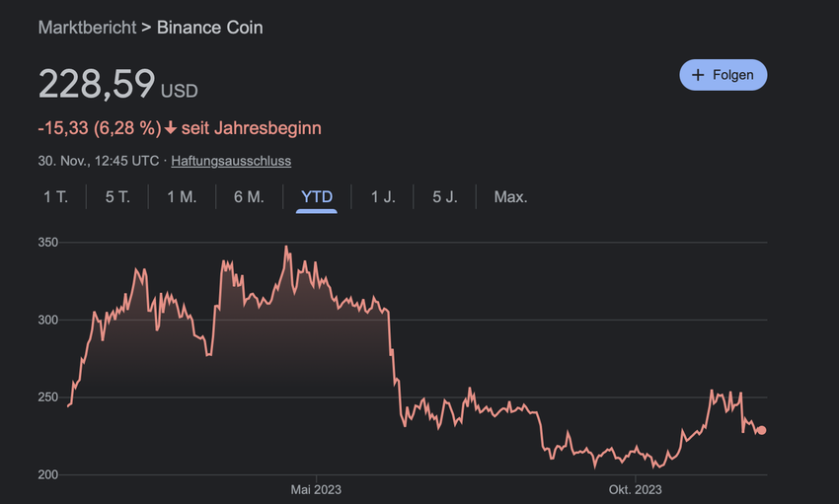Show the Max. time range

pos(510,196)
